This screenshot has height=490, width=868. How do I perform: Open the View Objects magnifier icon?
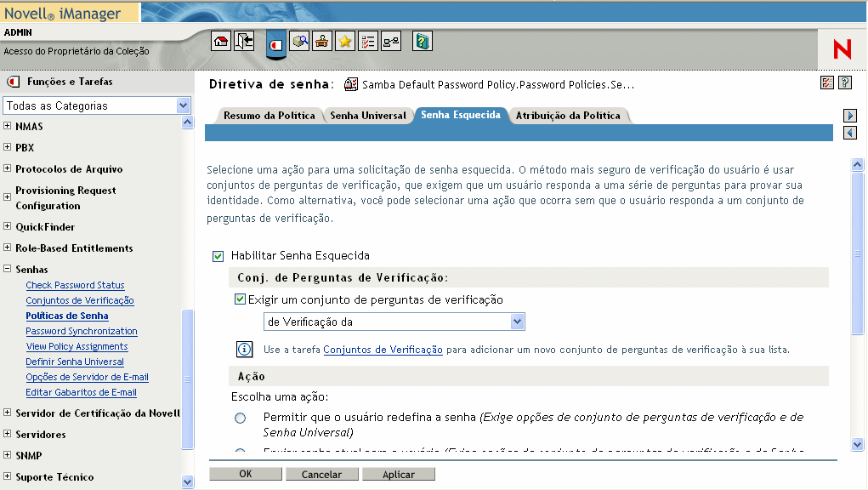click(x=299, y=42)
